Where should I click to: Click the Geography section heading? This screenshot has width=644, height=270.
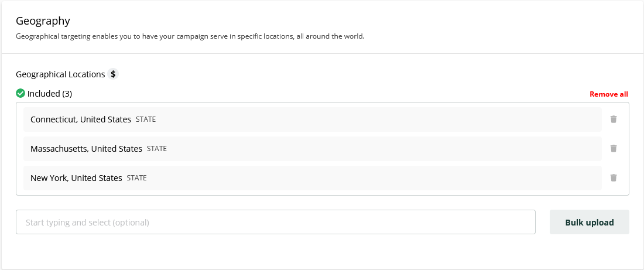pyautogui.click(x=43, y=21)
